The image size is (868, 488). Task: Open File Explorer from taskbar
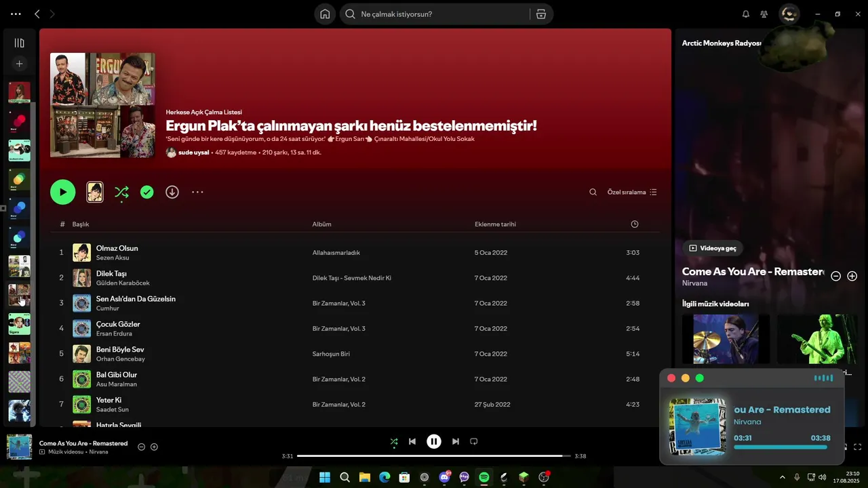point(364,477)
